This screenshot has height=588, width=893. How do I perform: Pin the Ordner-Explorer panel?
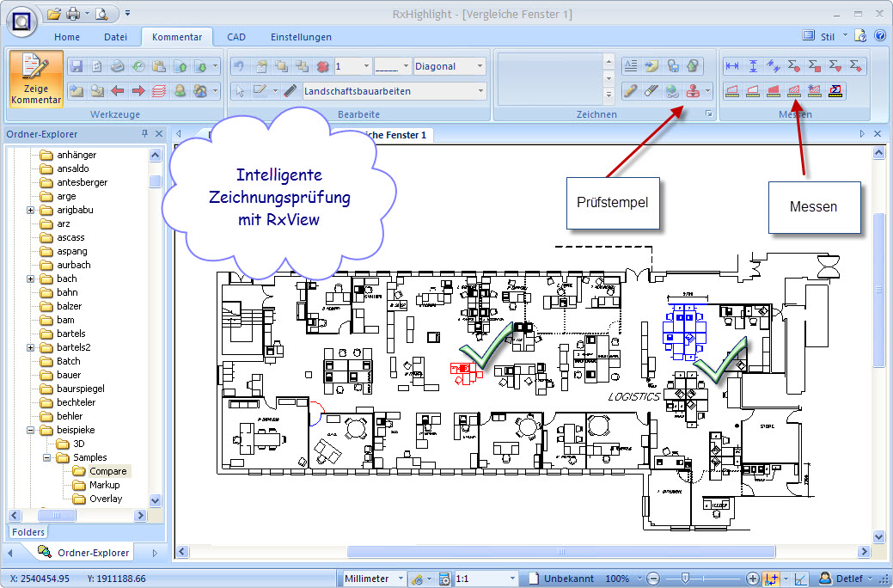[x=144, y=133]
